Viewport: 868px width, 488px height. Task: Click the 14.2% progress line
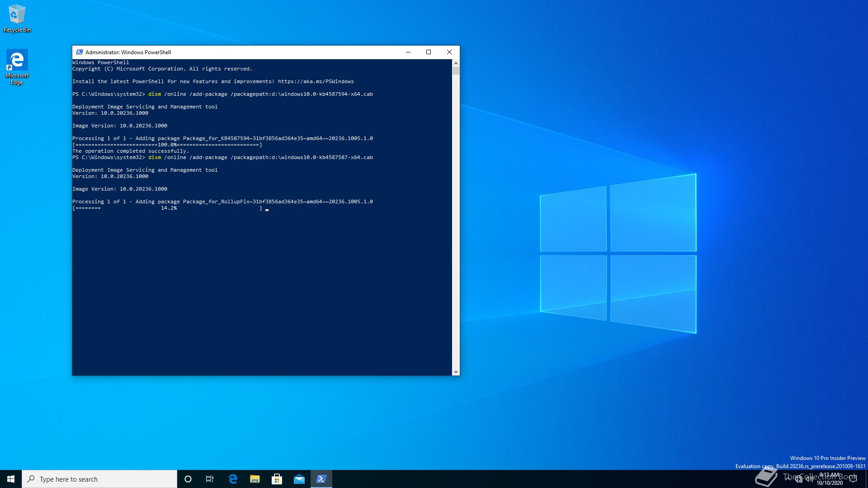167,208
